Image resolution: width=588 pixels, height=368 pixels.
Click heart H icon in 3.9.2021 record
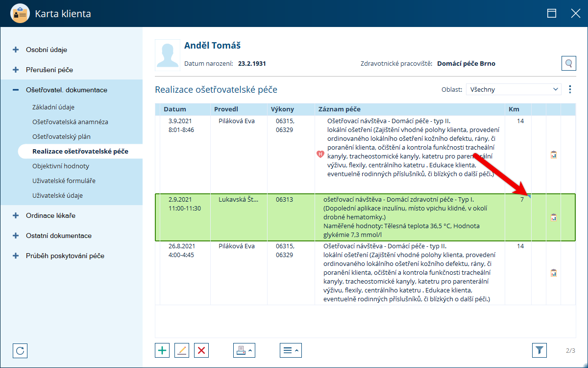tap(320, 154)
